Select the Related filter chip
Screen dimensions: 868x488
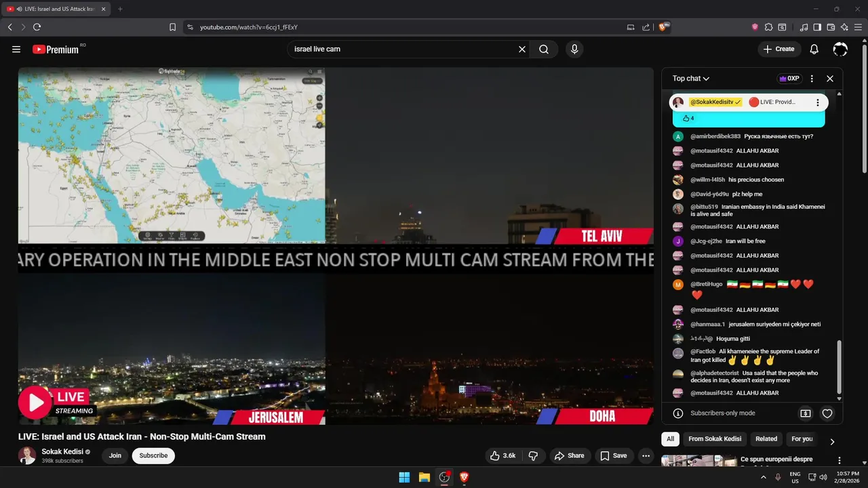click(x=766, y=439)
